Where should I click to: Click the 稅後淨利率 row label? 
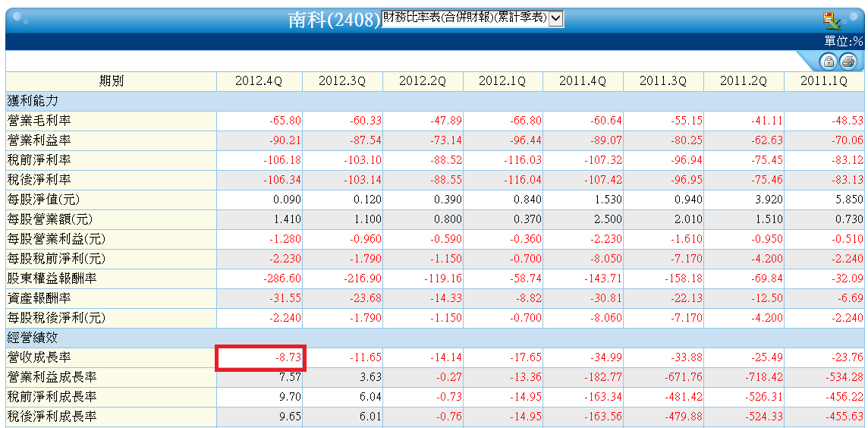click(x=39, y=180)
